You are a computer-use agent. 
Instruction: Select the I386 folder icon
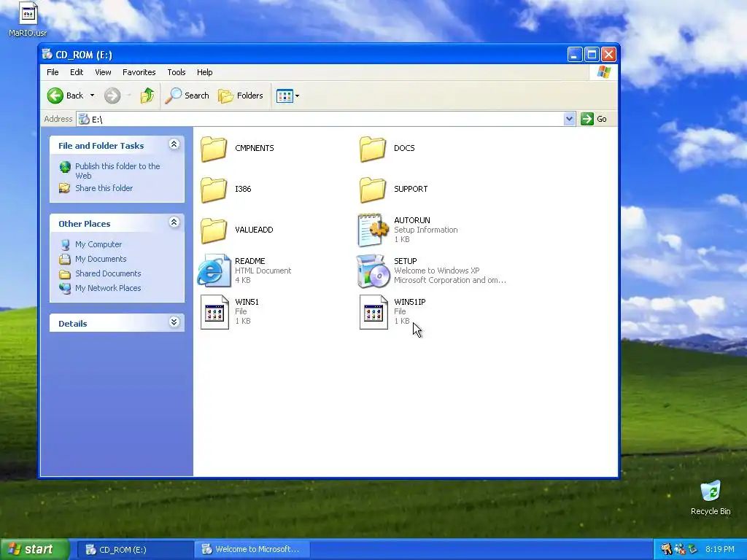click(x=214, y=190)
